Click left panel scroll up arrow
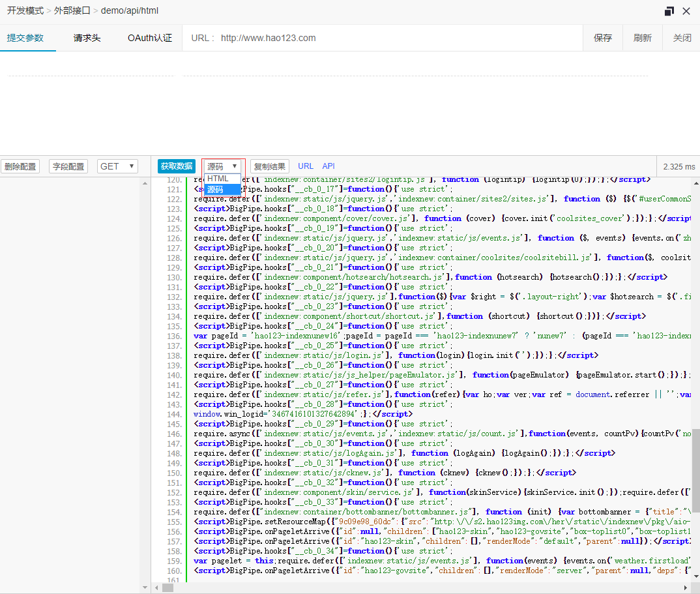Screen dimensions: 700x594 tap(145, 183)
